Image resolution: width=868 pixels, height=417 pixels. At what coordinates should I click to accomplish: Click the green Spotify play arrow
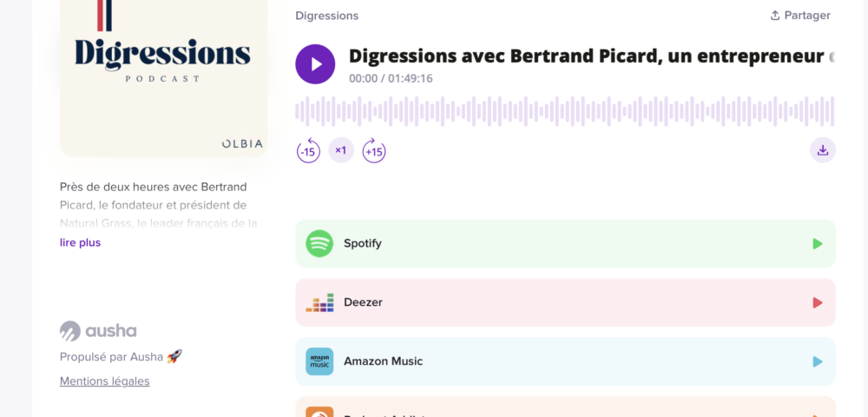tap(818, 243)
